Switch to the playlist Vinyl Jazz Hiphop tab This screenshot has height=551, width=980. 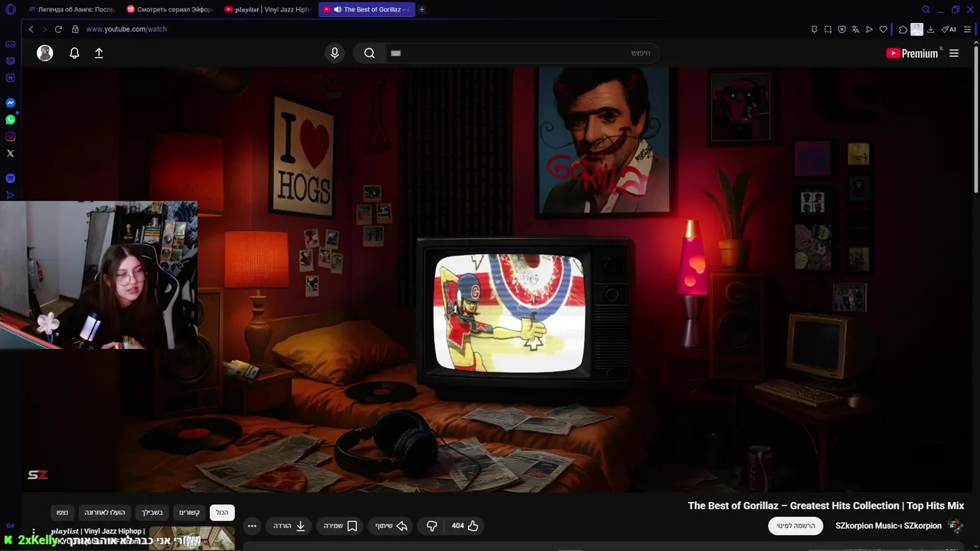(268, 9)
